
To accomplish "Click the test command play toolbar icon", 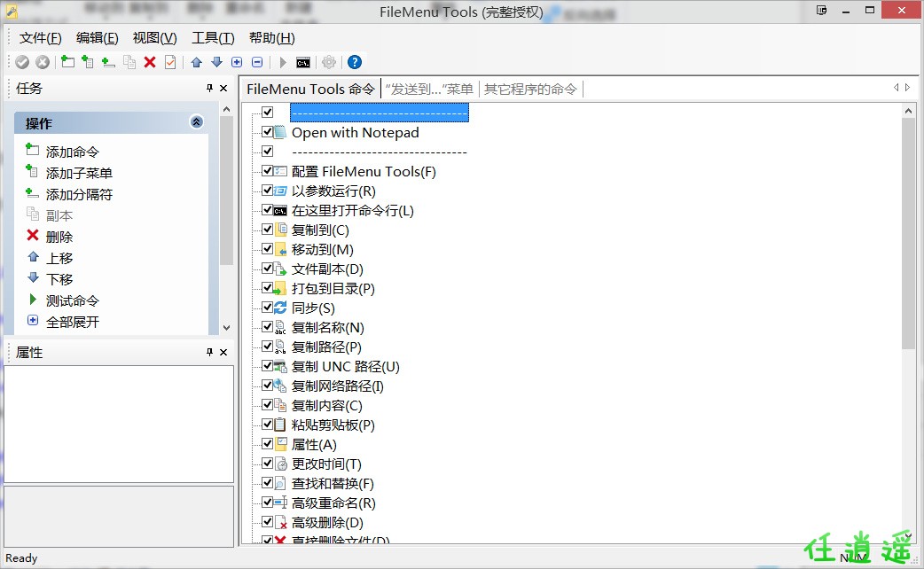I will pyautogui.click(x=283, y=62).
